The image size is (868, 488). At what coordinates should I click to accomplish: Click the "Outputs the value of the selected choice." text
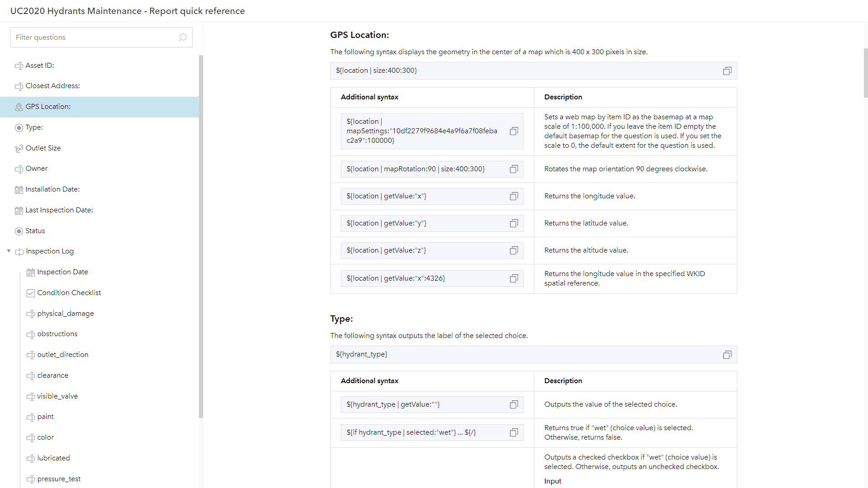tap(610, 404)
